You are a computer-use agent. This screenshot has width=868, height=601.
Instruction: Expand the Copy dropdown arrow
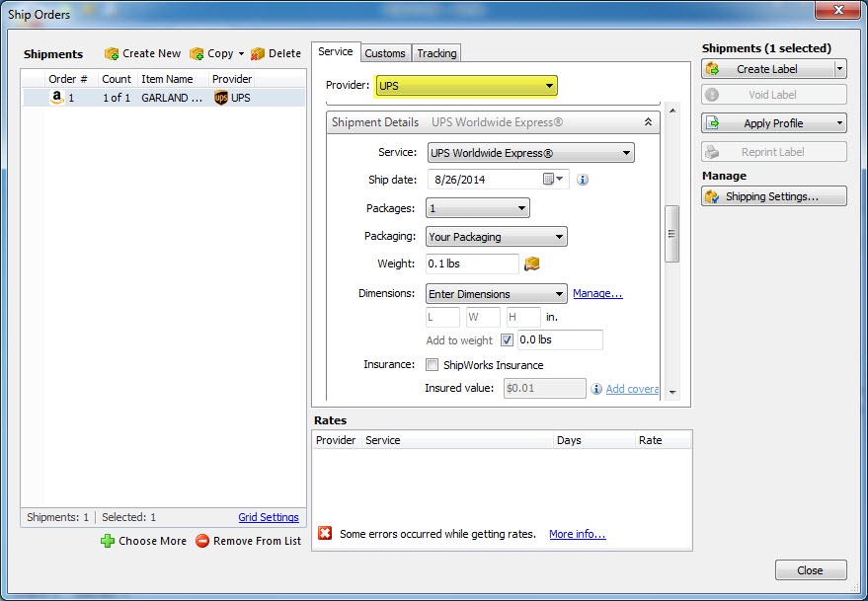[241, 53]
